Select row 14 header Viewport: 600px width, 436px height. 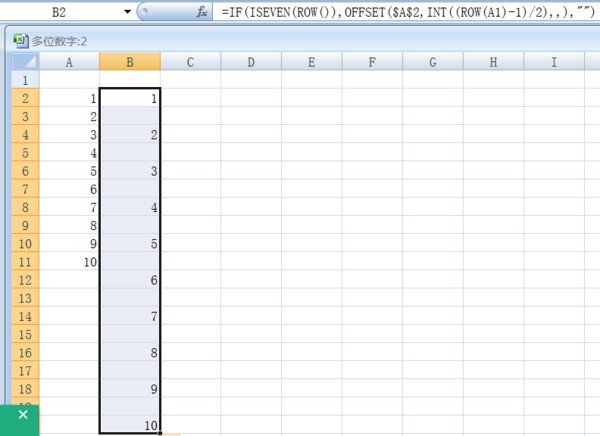coord(25,316)
